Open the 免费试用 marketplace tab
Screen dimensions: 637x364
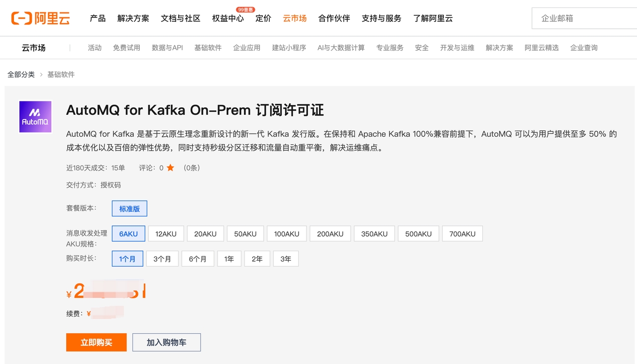126,48
